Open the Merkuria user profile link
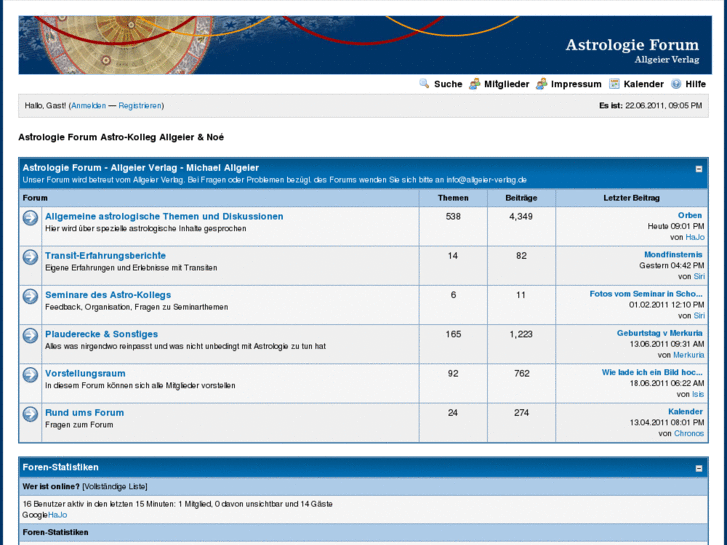The height and width of the screenshot is (545, 727). 689,355
